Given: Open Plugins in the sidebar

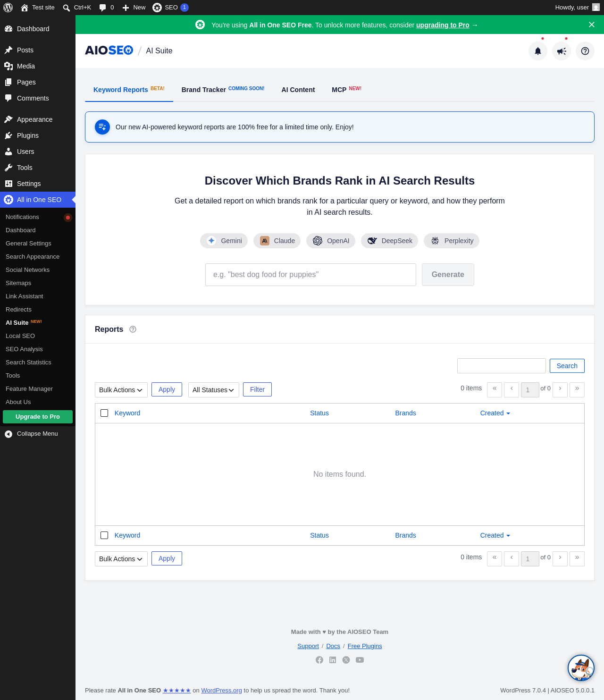Looking at the screenshot, I should [38, 135].
